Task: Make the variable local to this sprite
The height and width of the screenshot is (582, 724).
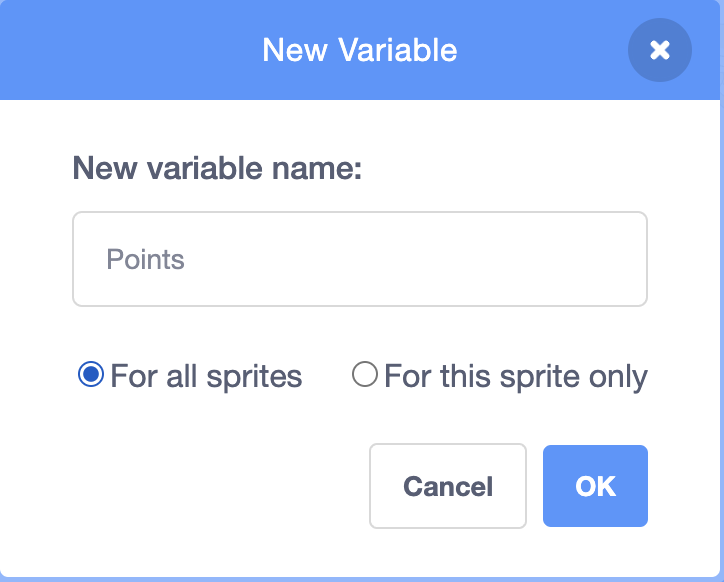Action: (x=365, y=376)
